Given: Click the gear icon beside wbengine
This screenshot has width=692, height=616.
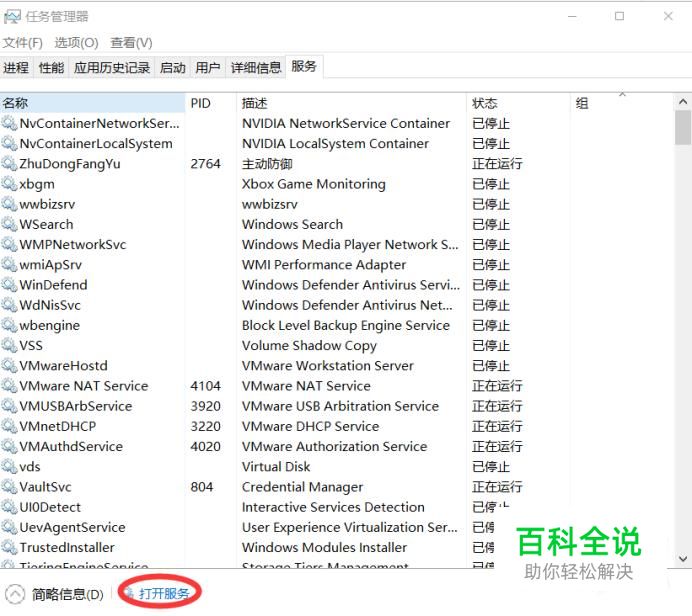Looking at the screenshot, I should click(x=9, y=325).
